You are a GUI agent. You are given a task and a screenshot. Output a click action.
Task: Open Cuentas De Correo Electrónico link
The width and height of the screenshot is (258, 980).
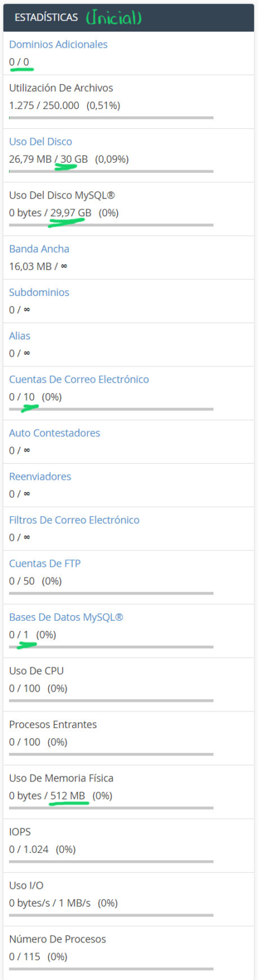coord(79,379)
